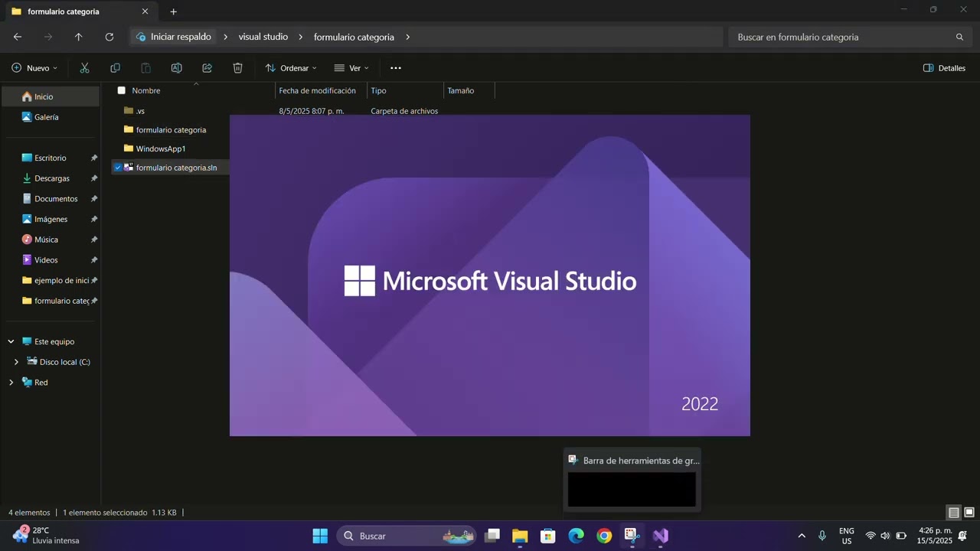The width and height of the screenshot is (980, 551).
Task: Open Escritorio quick access item
Action: (x=51, y=158)
